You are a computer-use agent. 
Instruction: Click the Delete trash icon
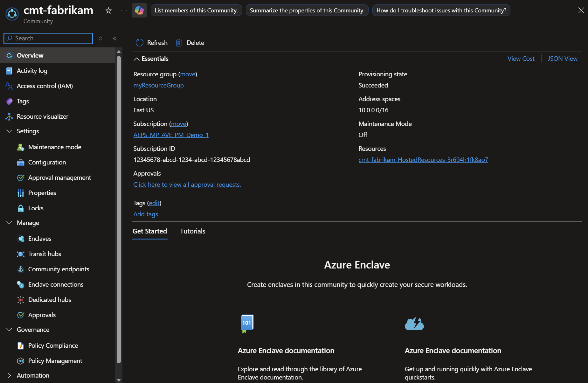[179, 43]
